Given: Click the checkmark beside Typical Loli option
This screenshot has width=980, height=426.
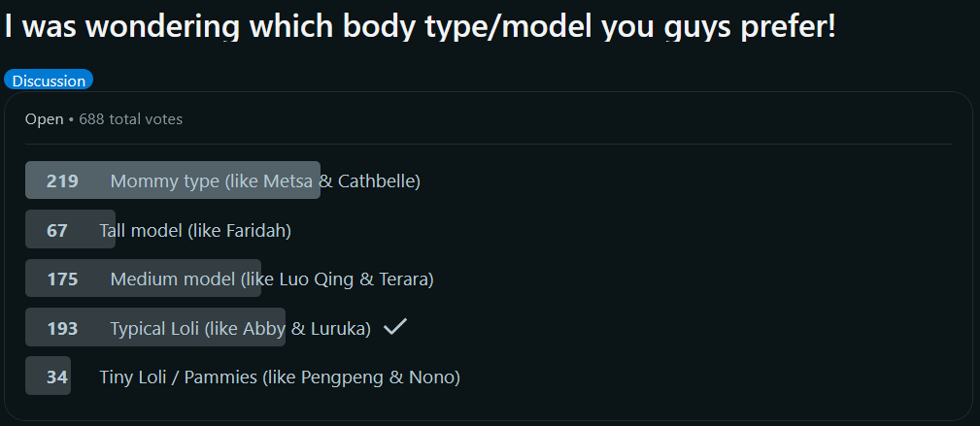Looking at the screenshot, I should click(394, 328).
